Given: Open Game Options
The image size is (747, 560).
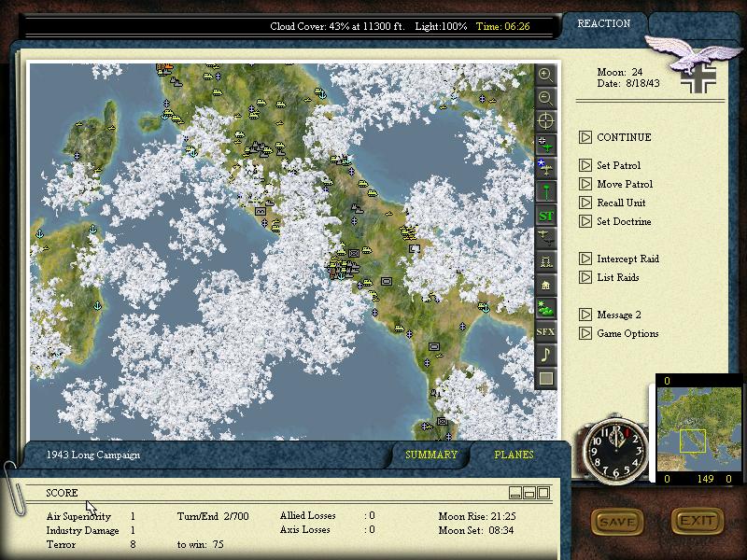Looking at the screenshot, I should [627, 333].
